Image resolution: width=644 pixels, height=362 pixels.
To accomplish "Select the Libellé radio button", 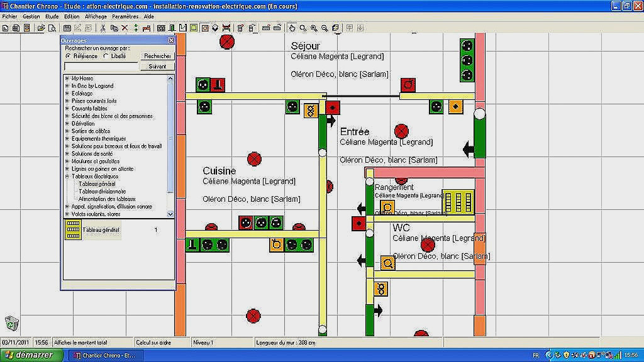I will pos(106,56).
